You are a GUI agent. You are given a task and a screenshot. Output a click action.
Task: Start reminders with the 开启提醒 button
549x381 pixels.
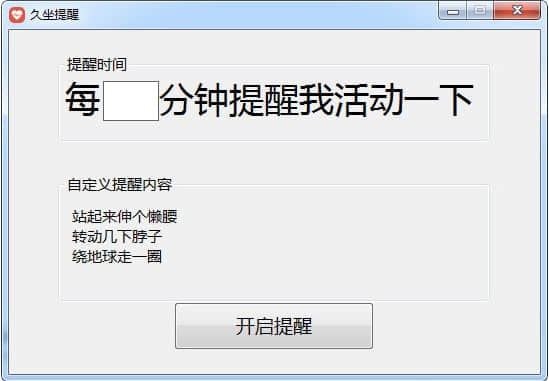[274, 326]
